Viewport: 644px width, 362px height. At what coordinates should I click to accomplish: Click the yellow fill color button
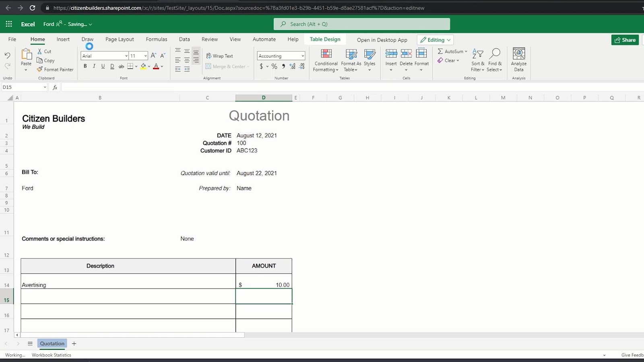tap(143, 66)
